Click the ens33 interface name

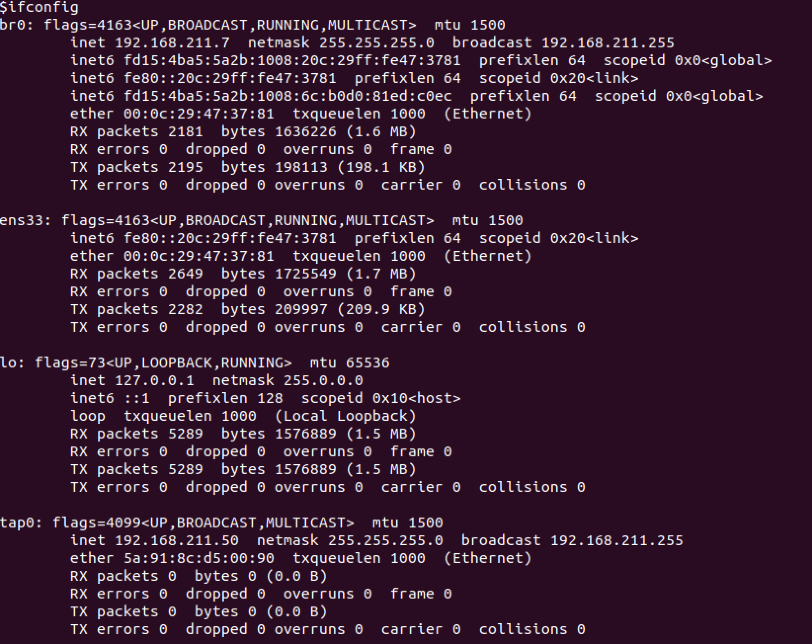[x=23, y=220]
